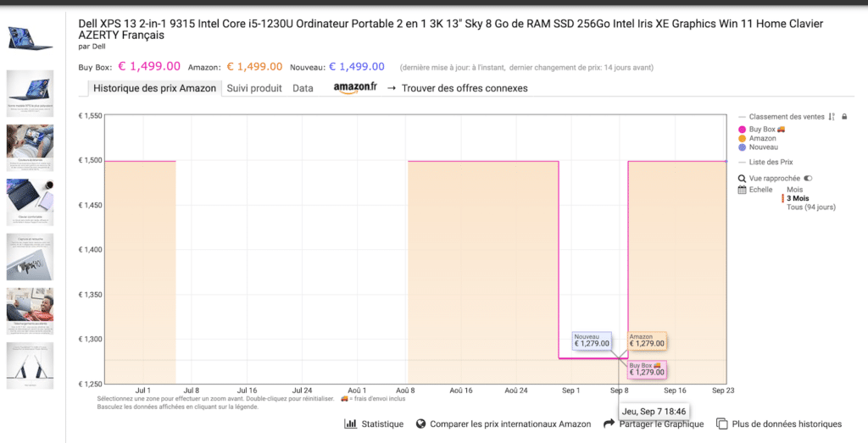
Task: Click the sort icon beside Classement des ventes
Action: pos(832,117)
